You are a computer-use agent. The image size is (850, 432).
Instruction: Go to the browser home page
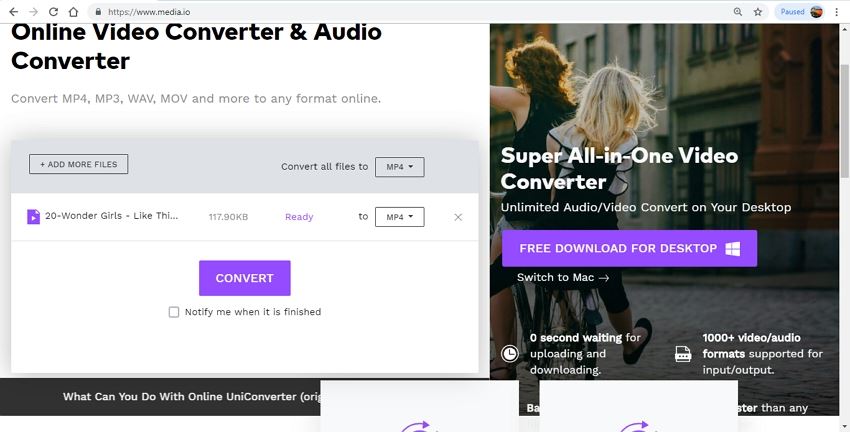pos(73,11)
